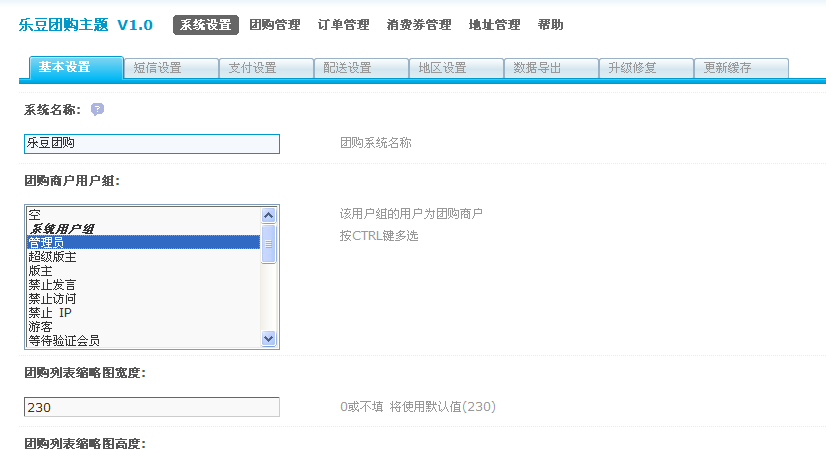The width and height of the screenshot is (826, 449).
Task: Select 禁止访问 in the user group list
Action: pos(143,299)
